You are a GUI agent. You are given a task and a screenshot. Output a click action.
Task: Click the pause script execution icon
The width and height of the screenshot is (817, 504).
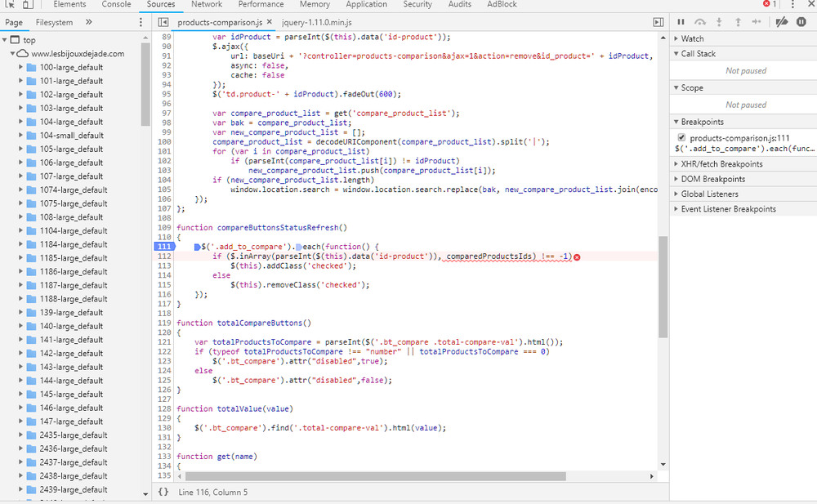tap(682, 22)
